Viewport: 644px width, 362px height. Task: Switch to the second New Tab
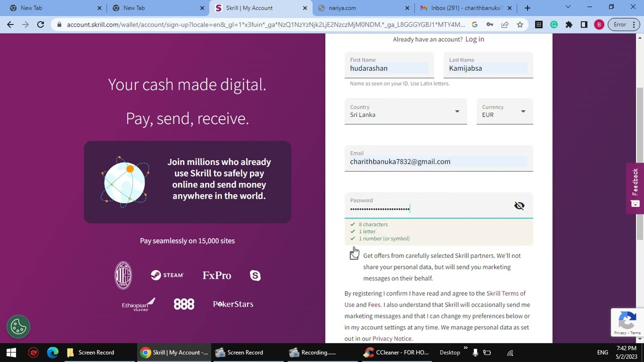pyautogui.click(x=157, y=8)
